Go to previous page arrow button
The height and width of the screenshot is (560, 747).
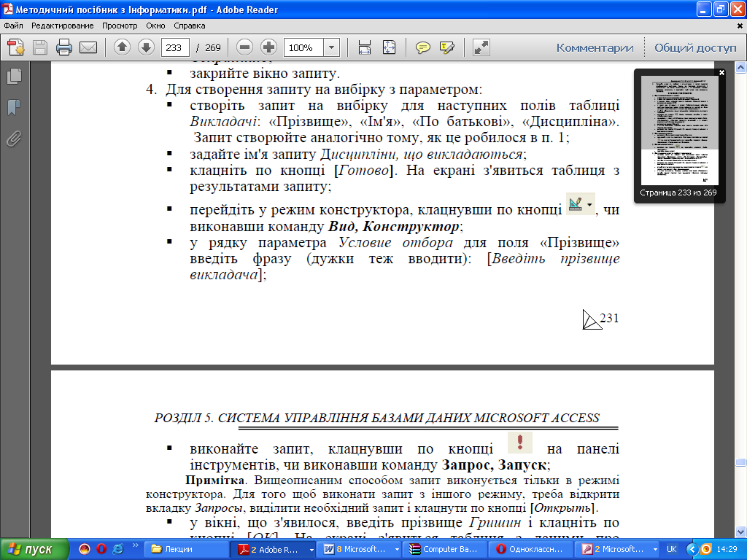click(x=122, y=47)
